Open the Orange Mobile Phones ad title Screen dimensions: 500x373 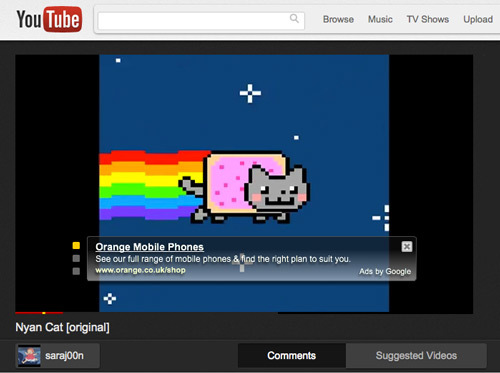pyautogui.click(x=150, y=247)
